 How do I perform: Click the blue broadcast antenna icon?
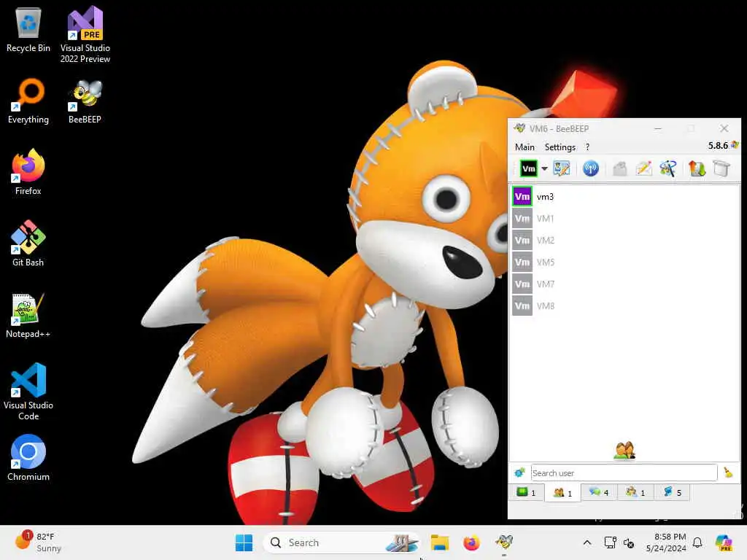coord(591,168)
